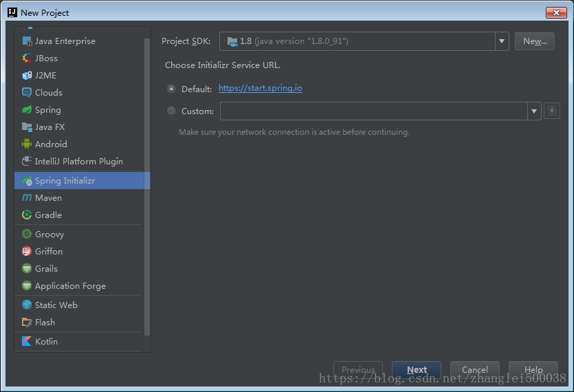Click the Flash folder icon
Viewport: 574px width, 392px height.
(x=27, y=322)
